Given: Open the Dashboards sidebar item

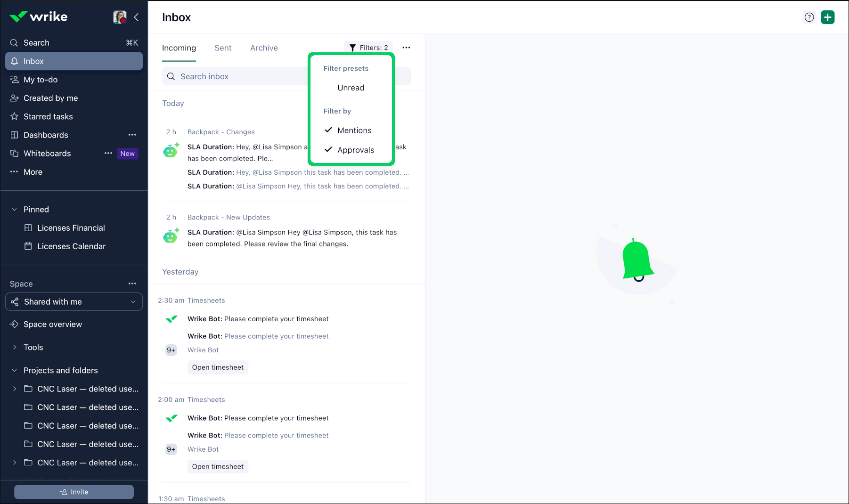Looking at the screenshot, I should tap(74, 135).
